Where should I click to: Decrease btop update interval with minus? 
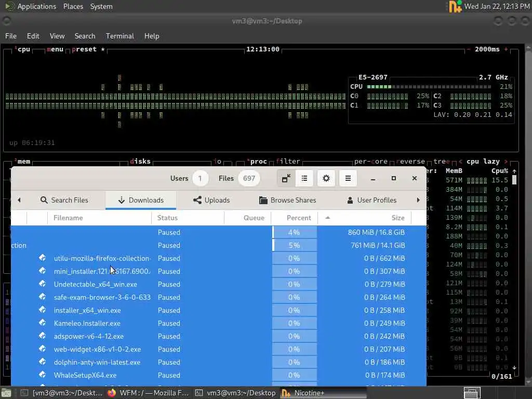[x=469, y=49]
